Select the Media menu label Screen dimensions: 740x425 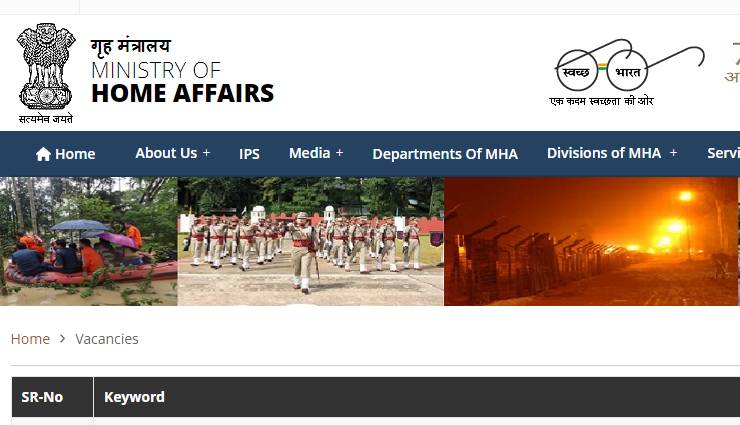pyautogui.click(x=310, y=153)
